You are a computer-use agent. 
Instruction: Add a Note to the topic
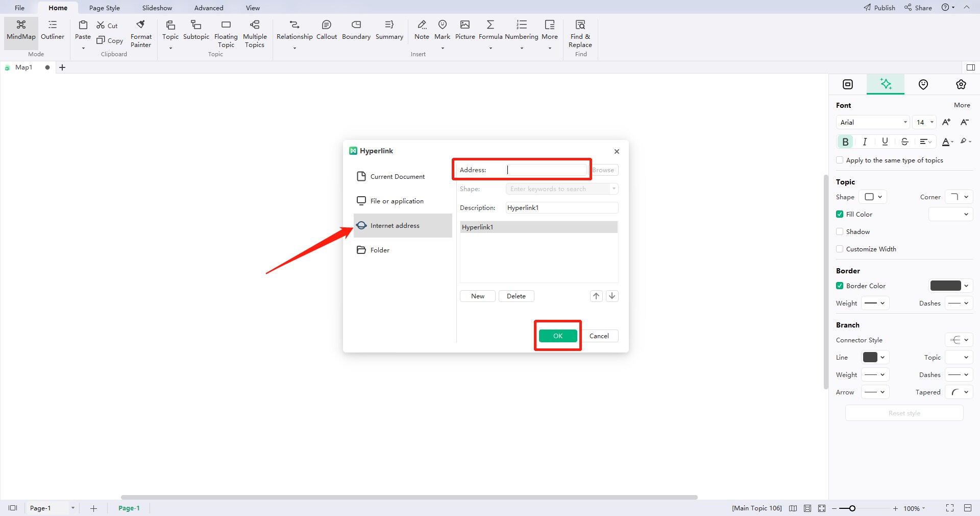tap(422, 31)
